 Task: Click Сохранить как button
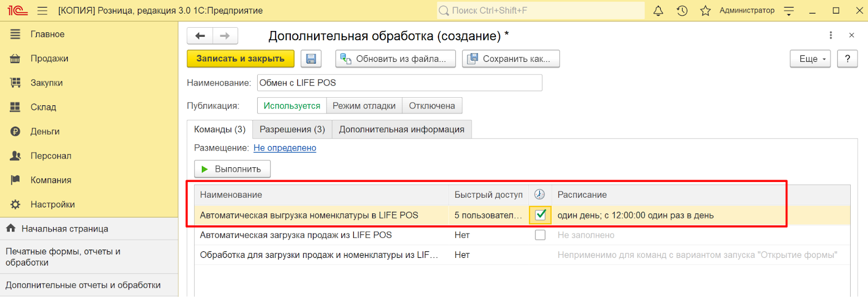click(511, 59)
